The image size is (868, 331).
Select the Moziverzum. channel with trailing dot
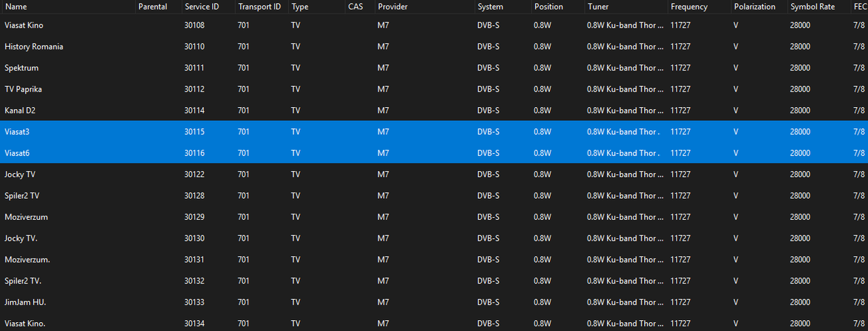[434, 259]
